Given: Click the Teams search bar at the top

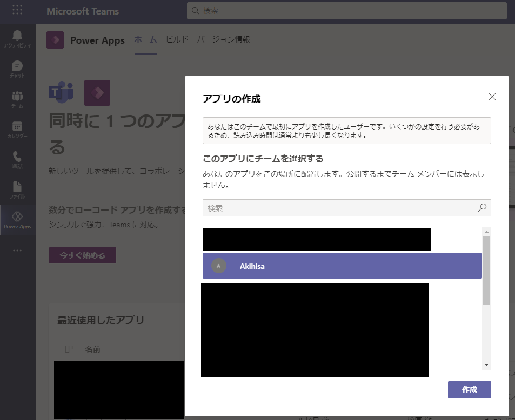Looking at the screenshot, I should tap(346, 11).
